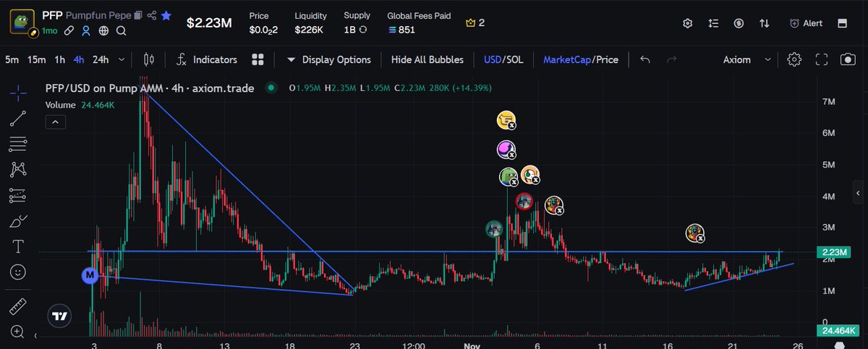The height and width of the screenshot is (349, 868).
Task: Click the 2.23M price axis label
Action: pos(835,252)
